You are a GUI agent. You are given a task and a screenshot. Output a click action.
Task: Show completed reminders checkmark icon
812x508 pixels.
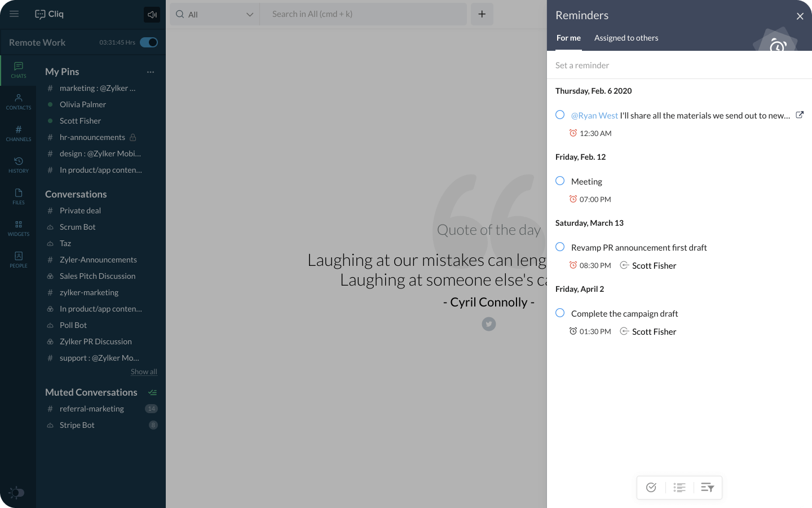point(651,488)
